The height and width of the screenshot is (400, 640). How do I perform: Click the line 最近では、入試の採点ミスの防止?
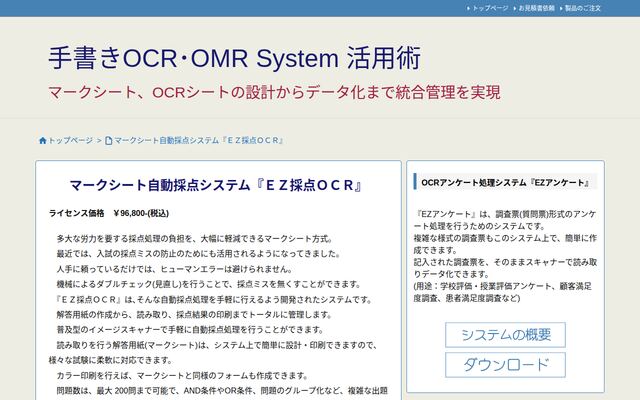[x=198, y=254]
